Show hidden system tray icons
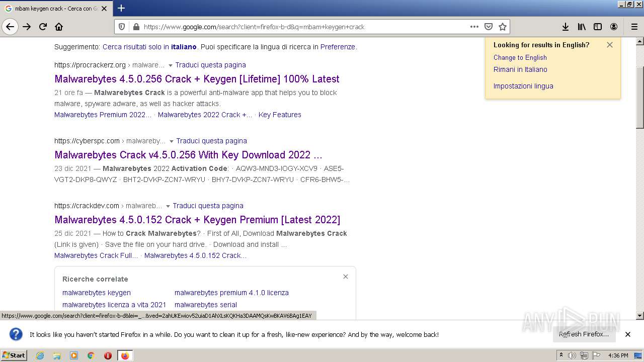 click(x=561, y=355)
